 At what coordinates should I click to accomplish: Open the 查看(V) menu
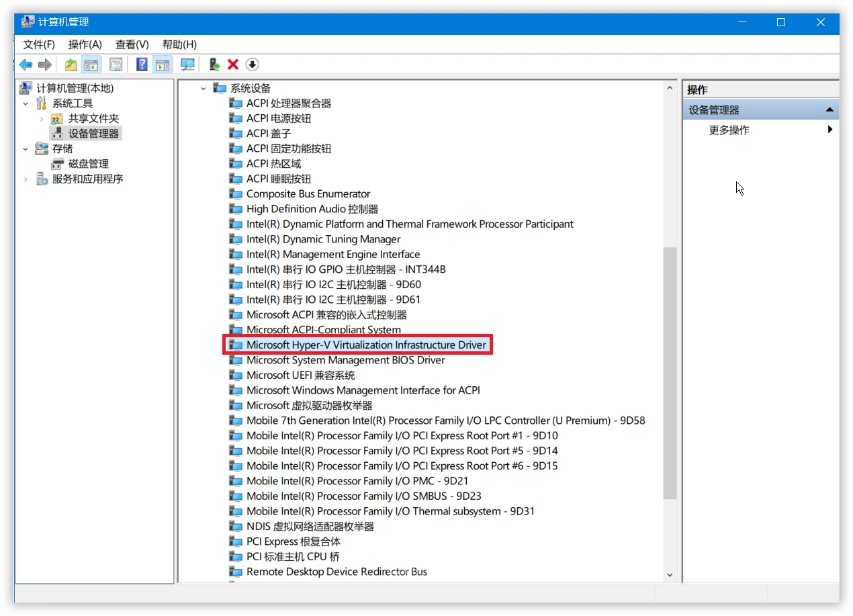(132, 44)
